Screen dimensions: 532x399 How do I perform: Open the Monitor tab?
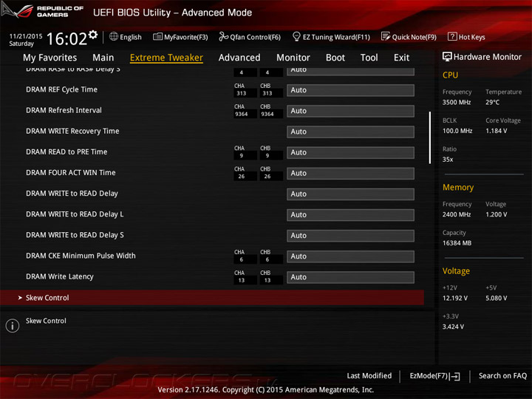(x=293, y=58)
